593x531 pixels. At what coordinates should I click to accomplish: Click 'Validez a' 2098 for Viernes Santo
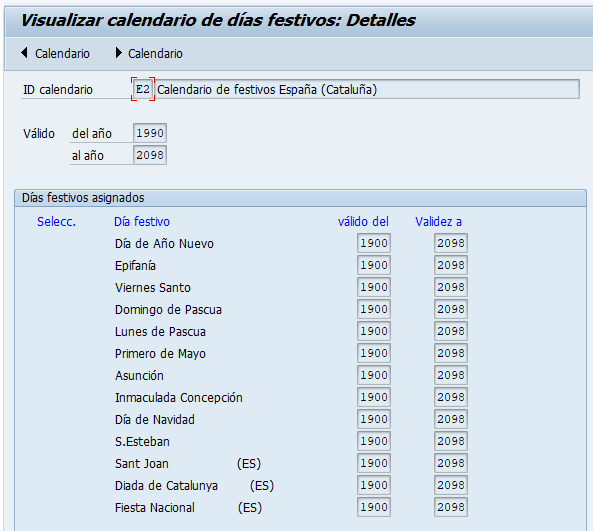(451, 287)
